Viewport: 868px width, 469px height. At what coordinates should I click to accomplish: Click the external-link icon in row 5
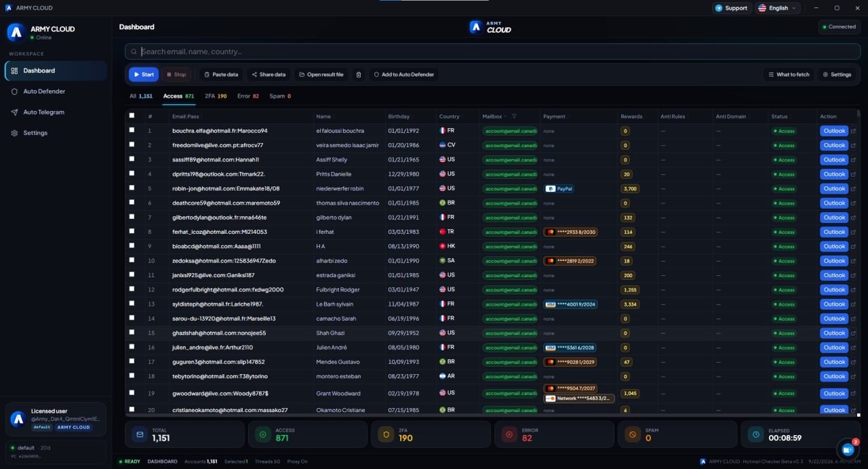click(853, 188)
